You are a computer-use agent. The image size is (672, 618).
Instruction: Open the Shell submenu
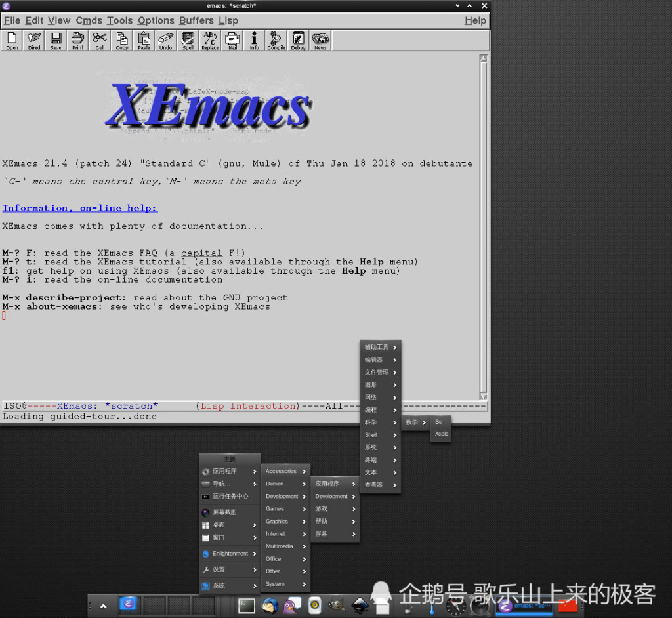click(x=381, y=434)
